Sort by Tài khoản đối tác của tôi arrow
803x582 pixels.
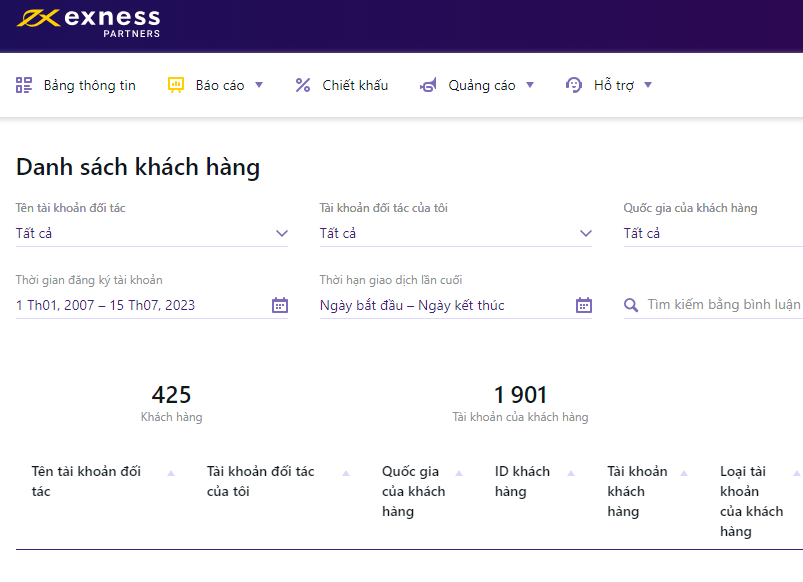point(346,473)
